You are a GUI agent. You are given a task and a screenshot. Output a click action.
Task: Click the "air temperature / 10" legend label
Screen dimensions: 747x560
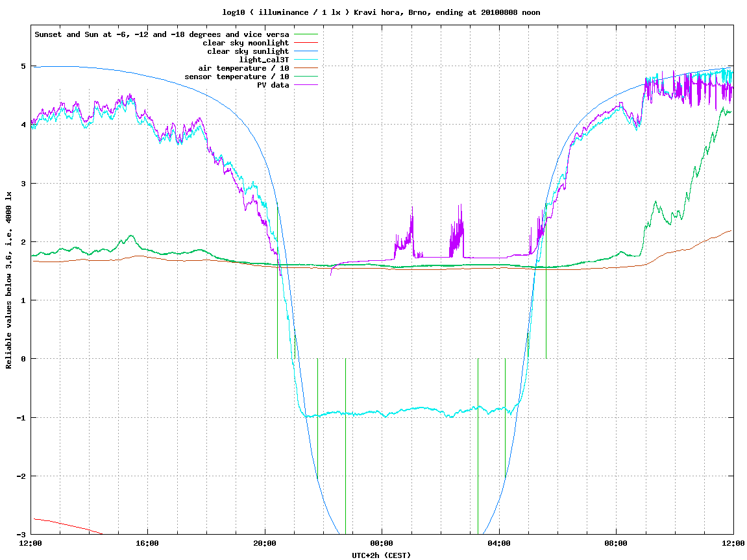click(243, 68)
